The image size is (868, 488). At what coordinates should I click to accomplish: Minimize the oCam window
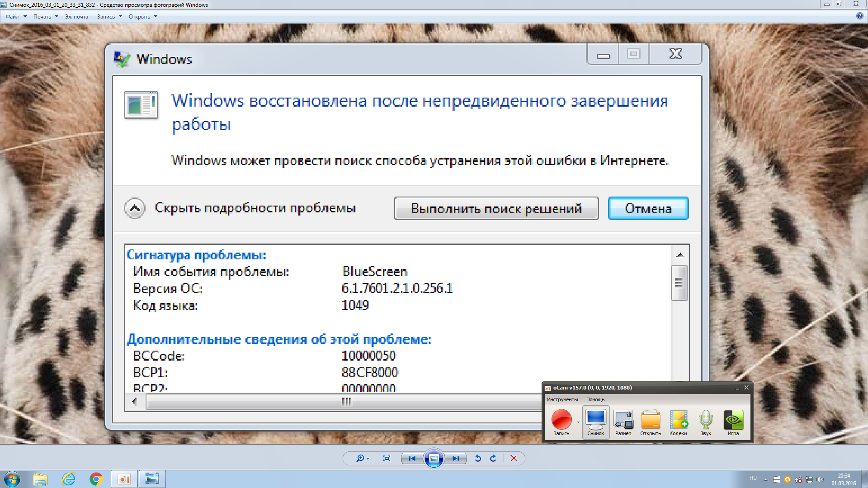click(737, 388)
